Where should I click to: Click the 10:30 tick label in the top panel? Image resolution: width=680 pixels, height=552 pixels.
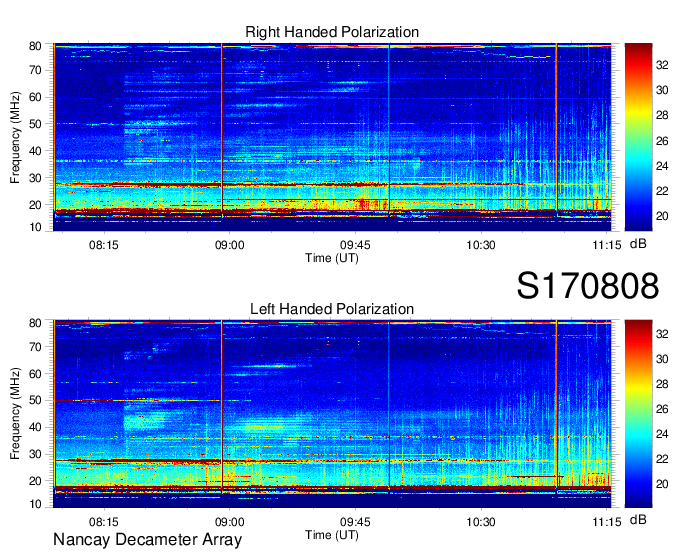point(481,245)
